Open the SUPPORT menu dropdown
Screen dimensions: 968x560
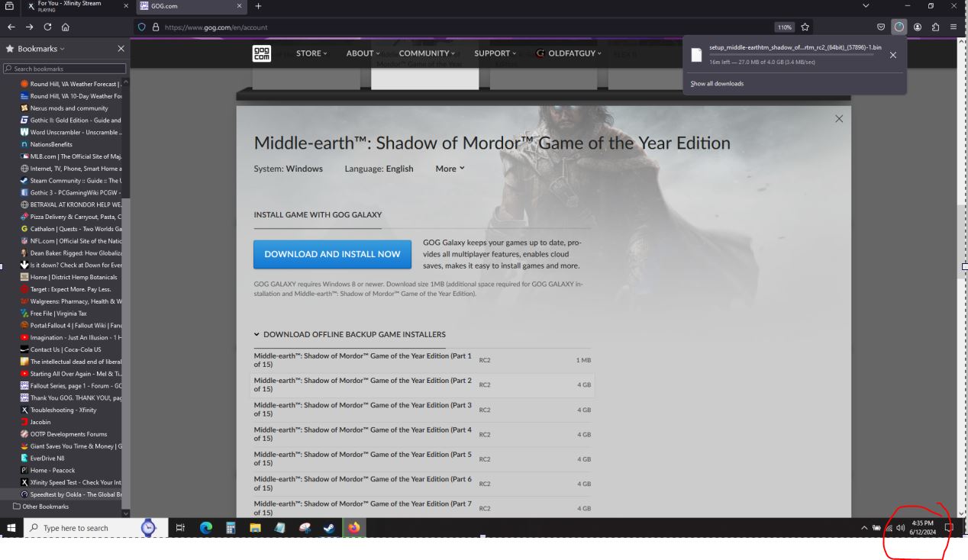[x=496, y=53]
